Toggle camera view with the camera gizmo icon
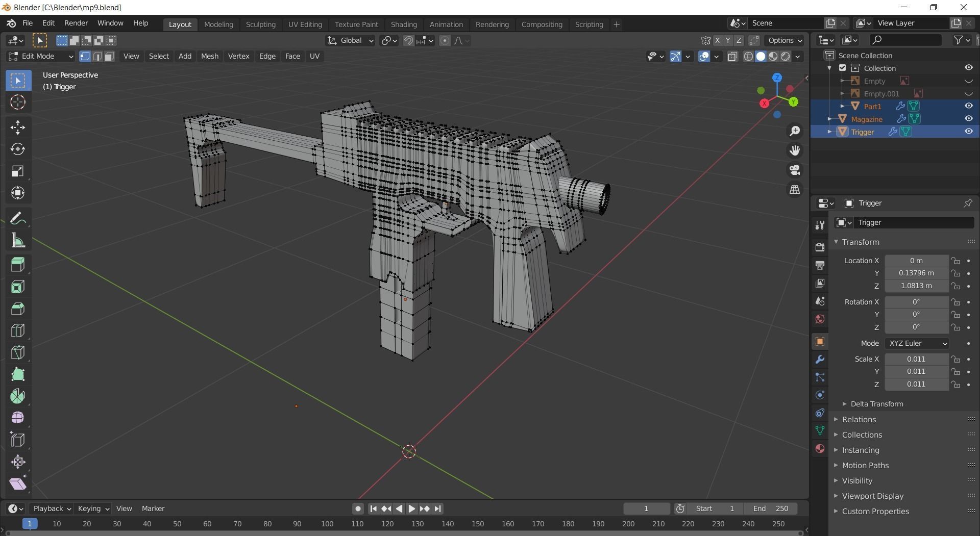The width and height of the screenshot is (980, 536). pyautogui.click(x=795, y=170)
